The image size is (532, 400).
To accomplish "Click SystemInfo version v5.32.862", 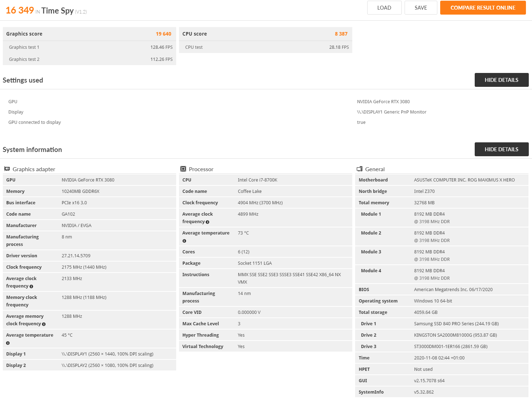I will (x=424, y=392).
